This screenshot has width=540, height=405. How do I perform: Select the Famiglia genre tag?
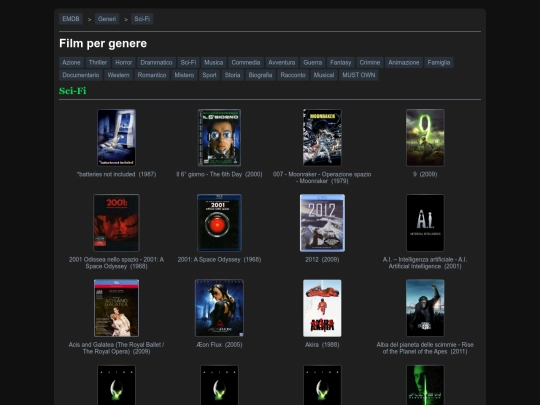pos(439,63)
